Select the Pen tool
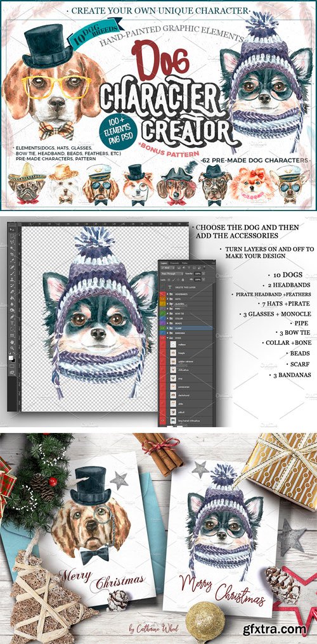Screen dimensions: 317x644 [12, 317]
